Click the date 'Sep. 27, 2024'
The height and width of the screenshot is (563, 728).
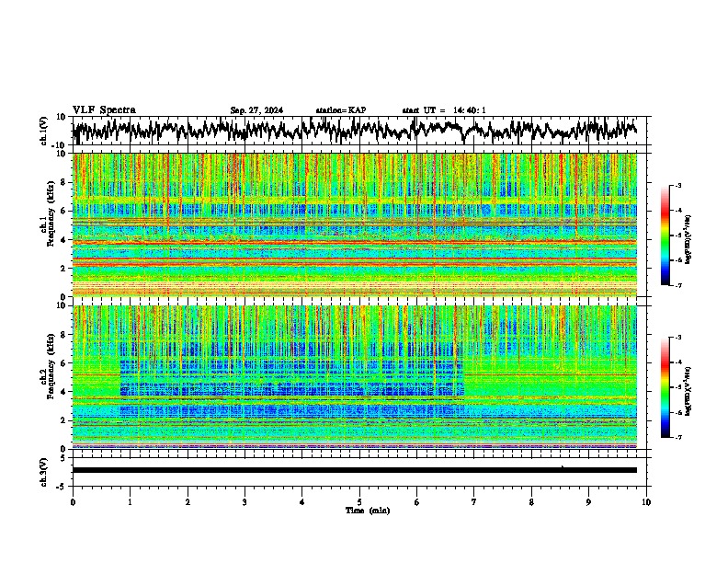click(x=256, y=110)
